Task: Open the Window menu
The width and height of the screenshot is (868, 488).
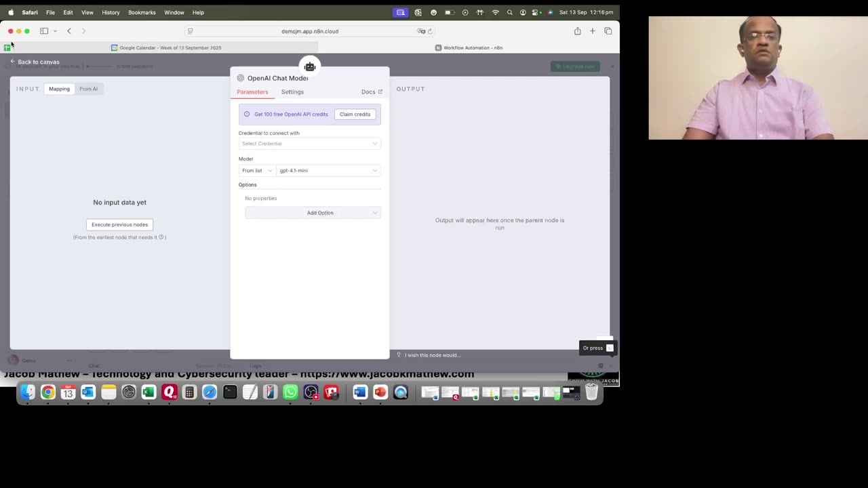Action: [174, 12]
